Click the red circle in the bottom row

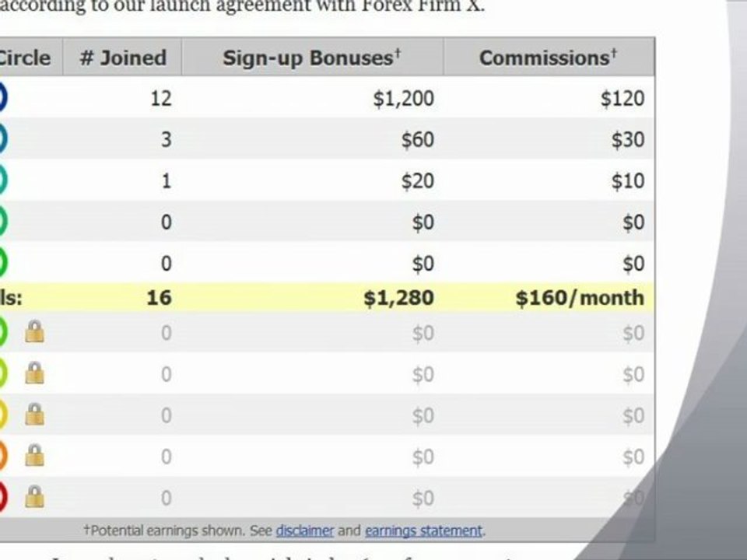coord(3,497)
